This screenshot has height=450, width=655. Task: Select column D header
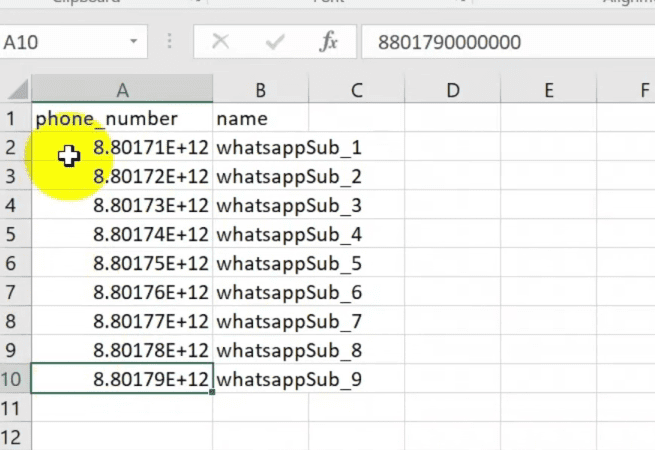click(x=452, y=90)
